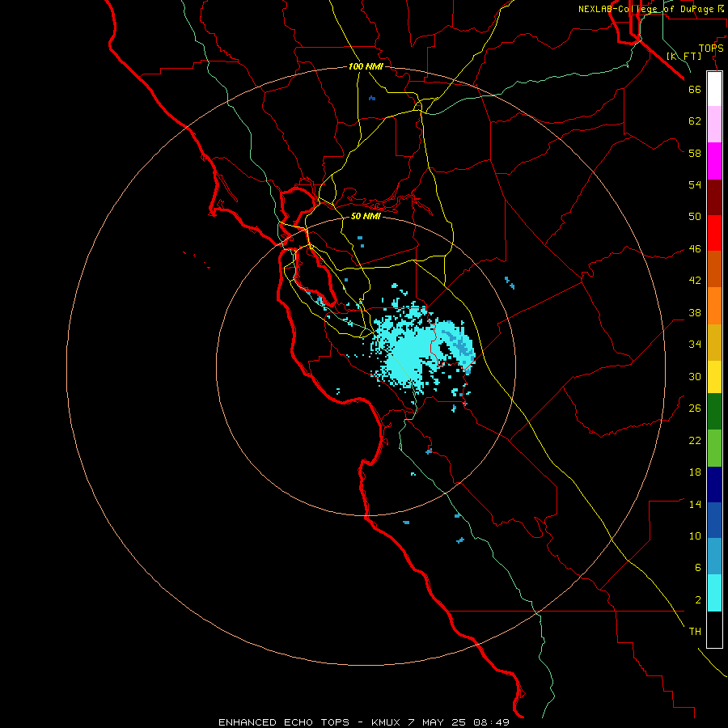Click the dark orange legend swatch

tap(714, 269)
